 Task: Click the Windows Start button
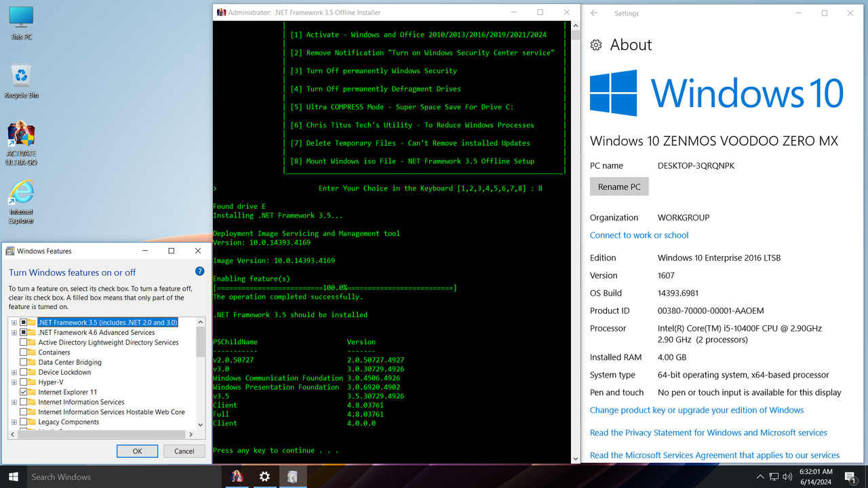coord(13,476)
